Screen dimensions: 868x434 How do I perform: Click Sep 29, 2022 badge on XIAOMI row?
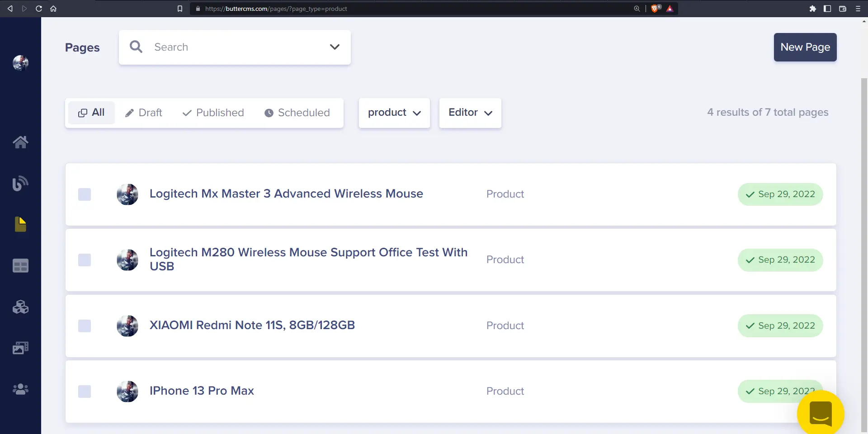(780, 325)
